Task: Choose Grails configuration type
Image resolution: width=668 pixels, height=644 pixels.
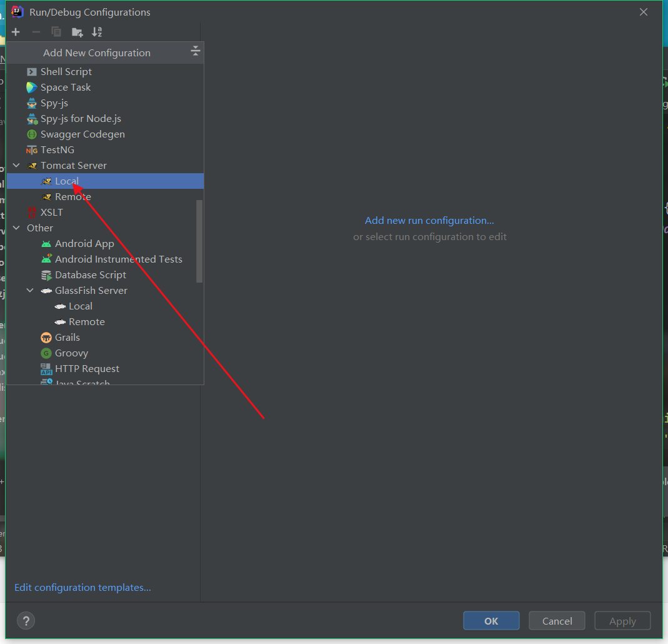Action: click(105, 338)
